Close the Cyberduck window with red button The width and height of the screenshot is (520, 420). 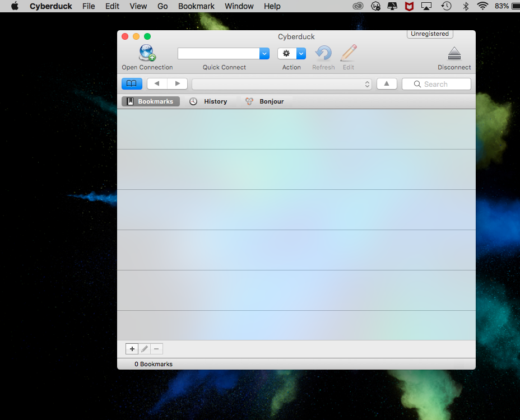click(x=125, y=36)
